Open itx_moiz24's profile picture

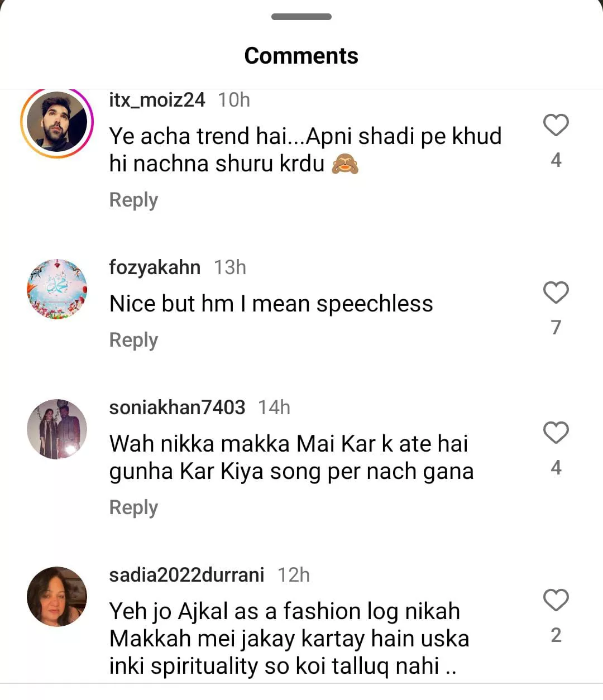(57, 122)
